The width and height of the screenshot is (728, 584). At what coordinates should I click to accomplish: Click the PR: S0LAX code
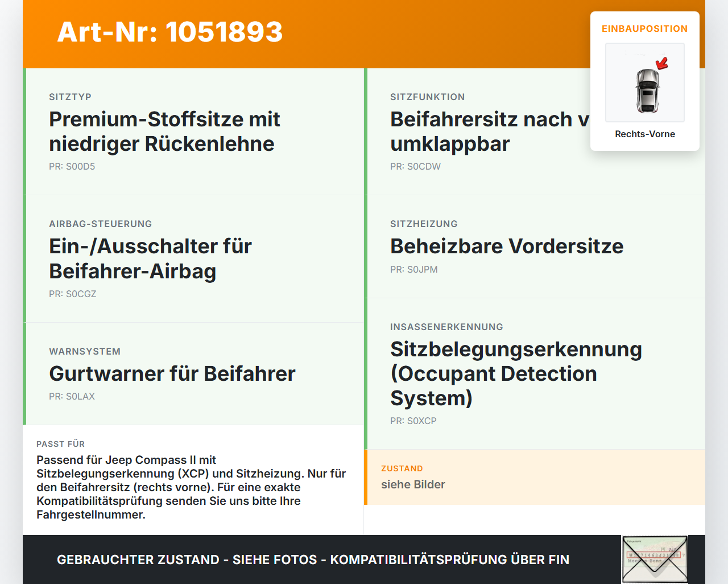tap(72, 397)
